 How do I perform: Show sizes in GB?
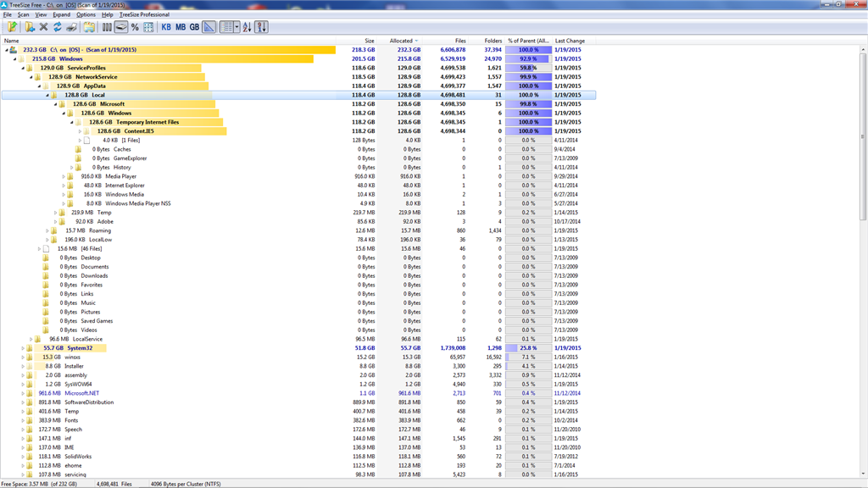[x=194, y=26]
